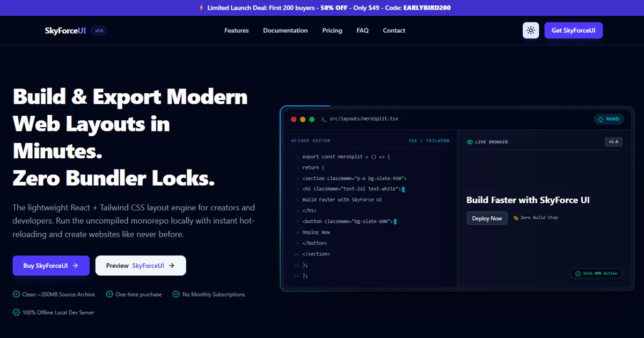The height and width of the screenshot is (338, 644).
Task: Click the Ready status badge
Action: pyautogui.click(x=609, y=119)
